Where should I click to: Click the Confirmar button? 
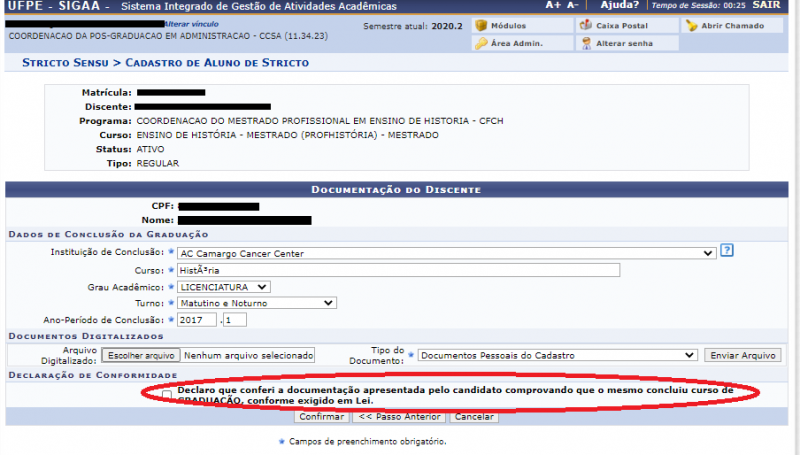point(321,417)
